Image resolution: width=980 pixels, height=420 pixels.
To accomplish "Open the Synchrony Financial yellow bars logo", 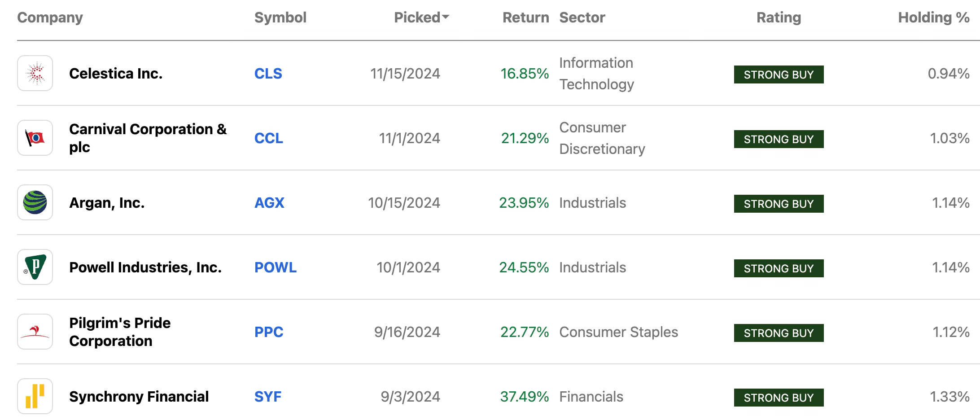I will pos(35,396).
